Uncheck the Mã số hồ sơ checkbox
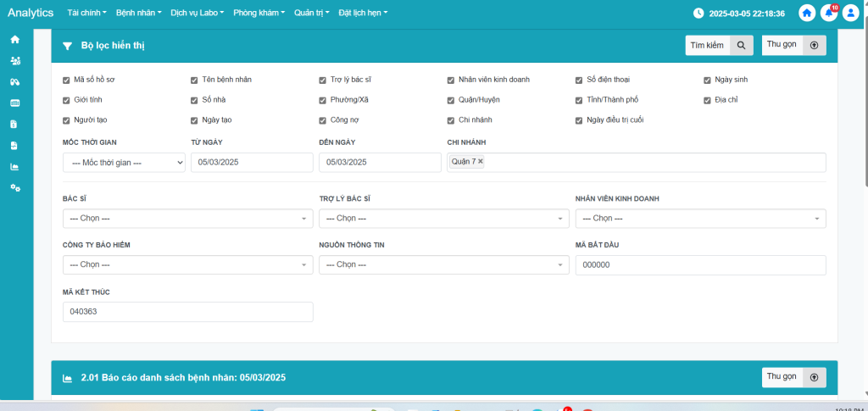868x411 pixels. click(x=66, y=80)
